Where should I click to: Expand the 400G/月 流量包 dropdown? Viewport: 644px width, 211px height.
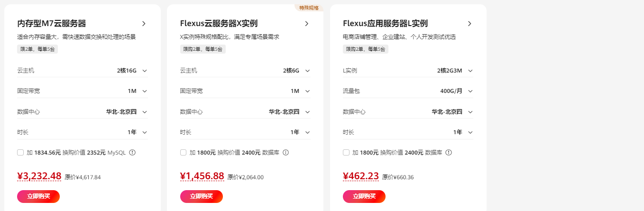pyautogui.click(x=470, y=91)
